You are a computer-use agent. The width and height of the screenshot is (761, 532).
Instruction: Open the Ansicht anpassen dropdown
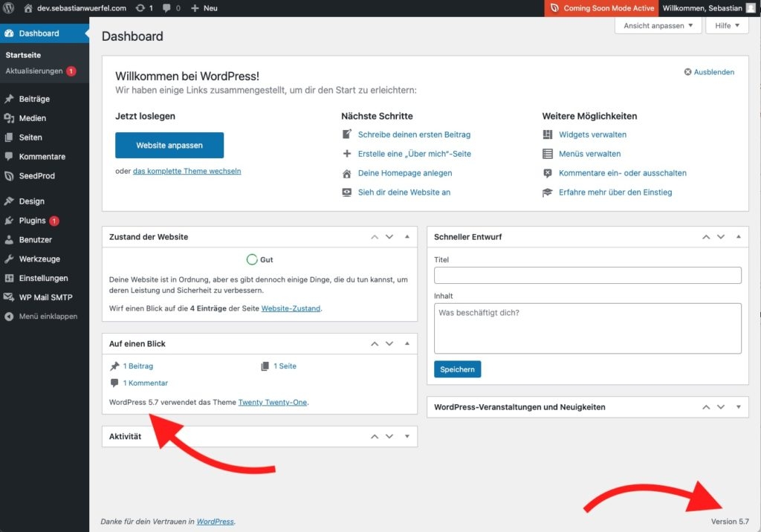(658, 26)
